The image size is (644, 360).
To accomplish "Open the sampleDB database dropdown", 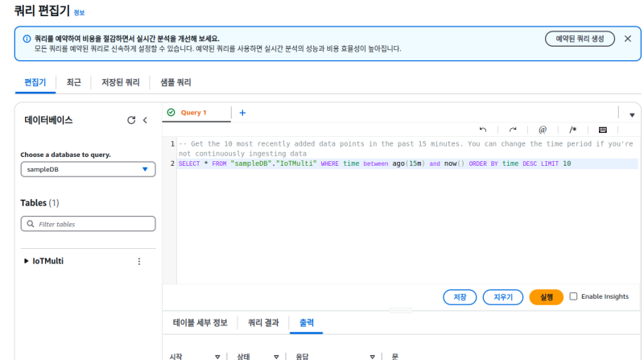I will [x=88, y=169].
